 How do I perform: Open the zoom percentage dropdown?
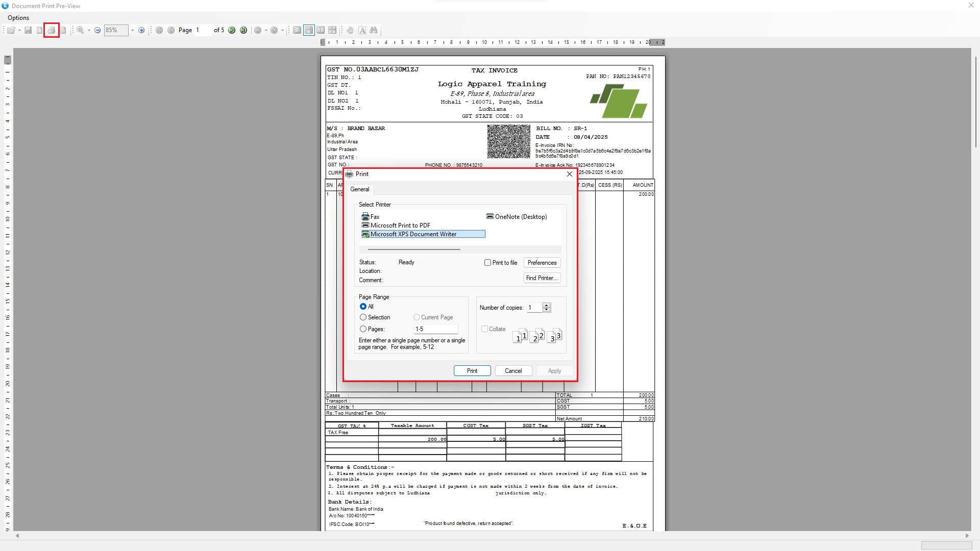click(132, 31)
